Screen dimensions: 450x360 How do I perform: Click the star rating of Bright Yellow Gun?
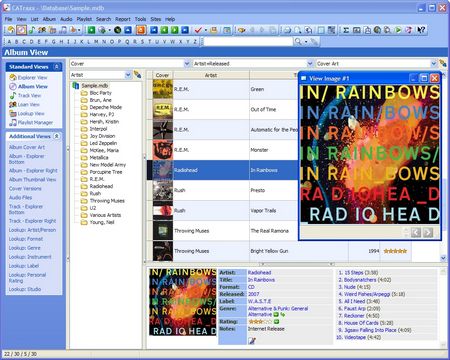click(395, 251)
